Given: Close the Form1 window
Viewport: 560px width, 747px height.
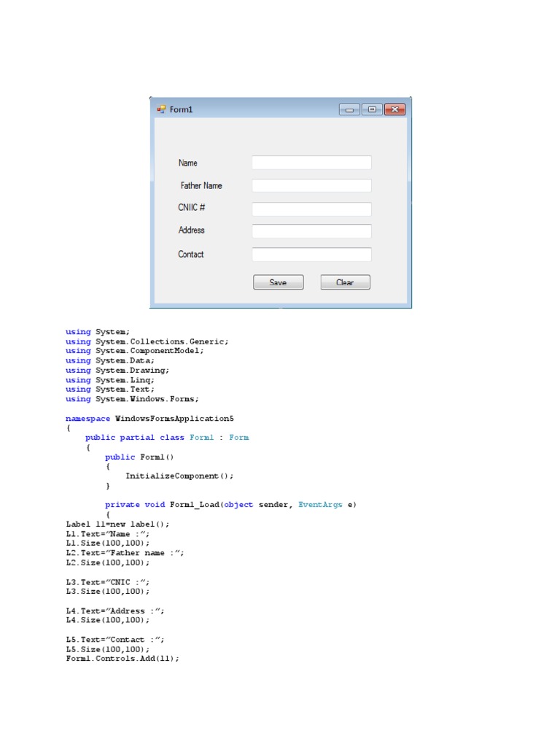Looking at the screenshot, I should point(394,109).
